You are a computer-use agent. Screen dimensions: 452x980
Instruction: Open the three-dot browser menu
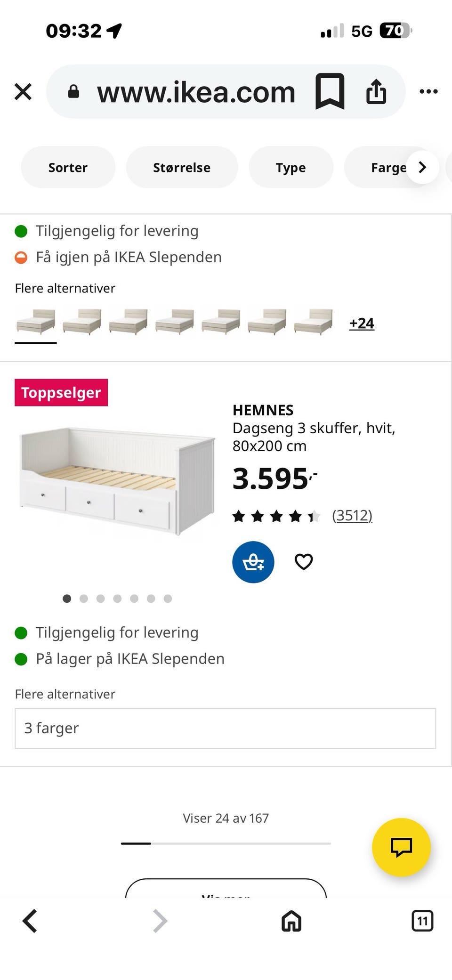428,91
